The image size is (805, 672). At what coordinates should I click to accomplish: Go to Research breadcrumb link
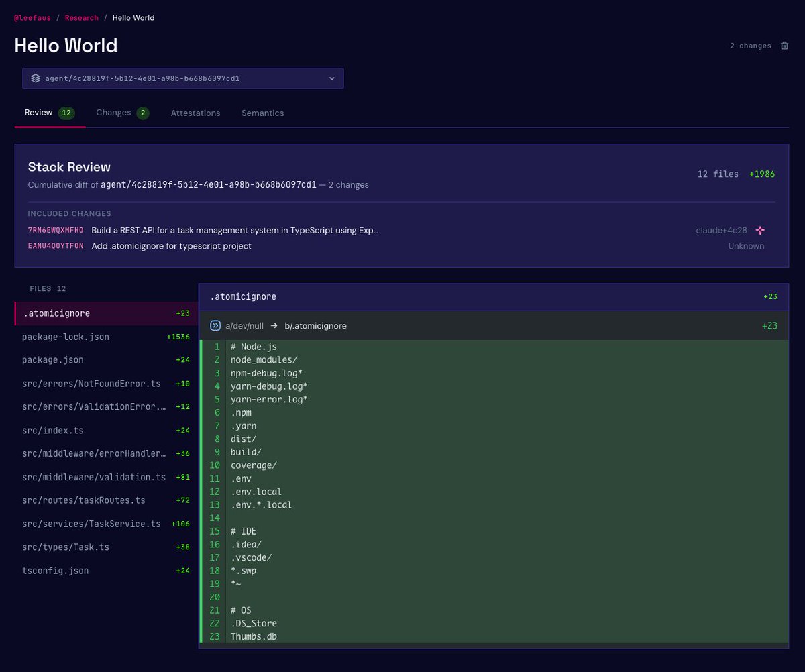(82, 18)
